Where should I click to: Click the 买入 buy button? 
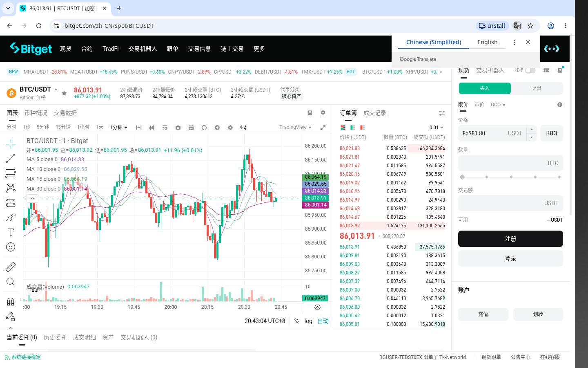point(485,88)
